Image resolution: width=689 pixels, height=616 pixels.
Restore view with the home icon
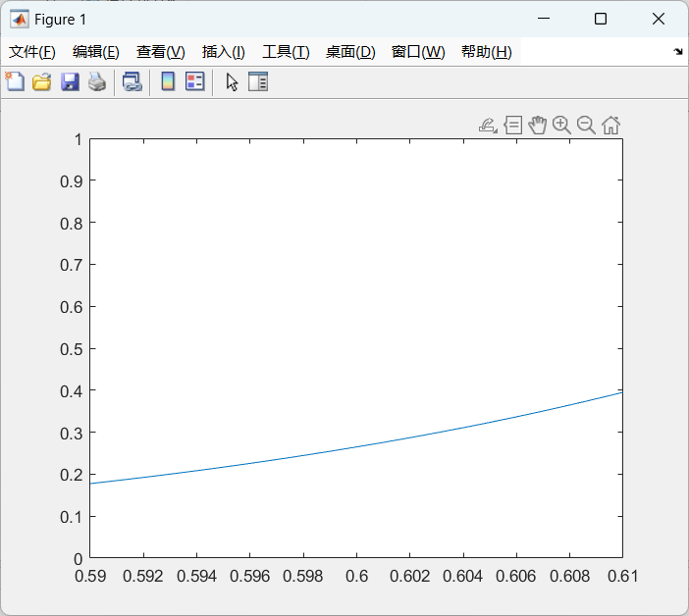(610, 126)
